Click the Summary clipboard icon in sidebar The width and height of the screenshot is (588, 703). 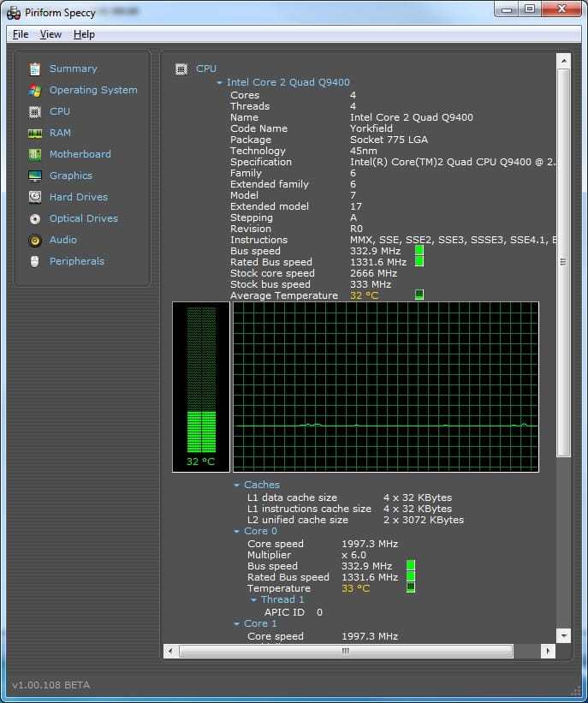coord(35,69)
